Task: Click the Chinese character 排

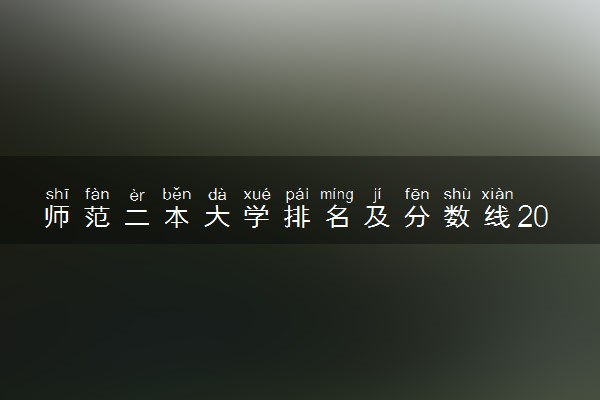Action: (297, 217)
